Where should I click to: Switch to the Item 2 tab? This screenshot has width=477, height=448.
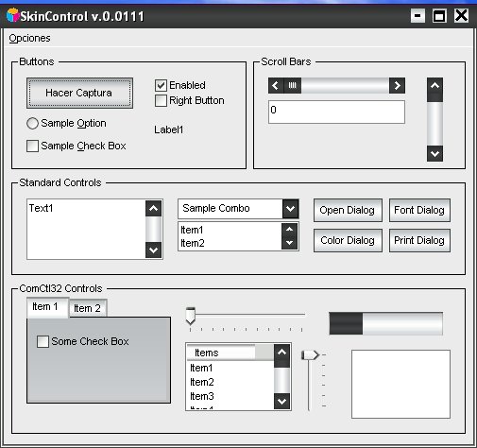(x=87, y=308)
